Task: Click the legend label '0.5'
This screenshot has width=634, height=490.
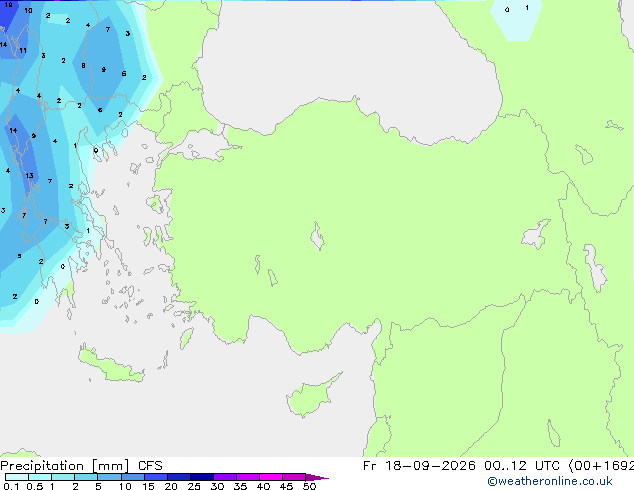Action: coord(34,486)
